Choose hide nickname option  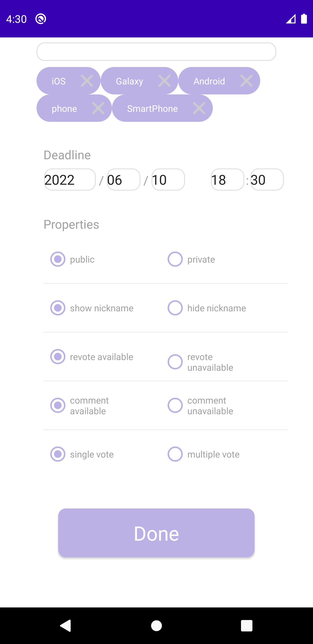[175, 308]
